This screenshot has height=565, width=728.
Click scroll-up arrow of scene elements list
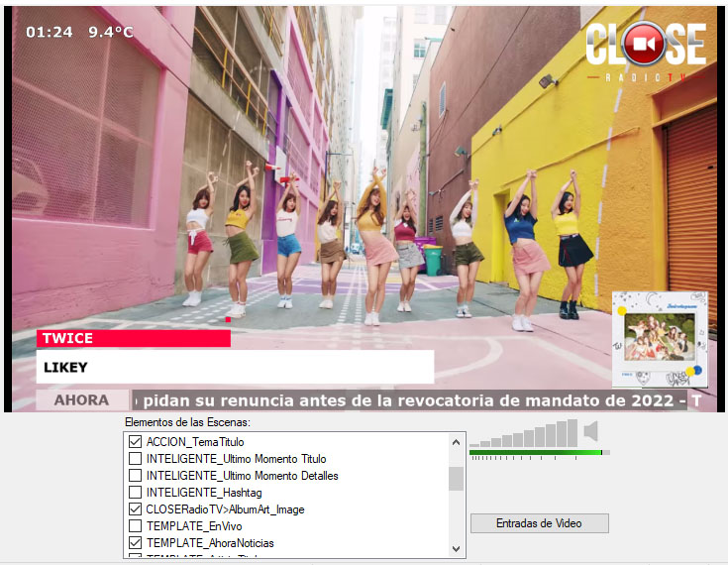click(456, 442)
